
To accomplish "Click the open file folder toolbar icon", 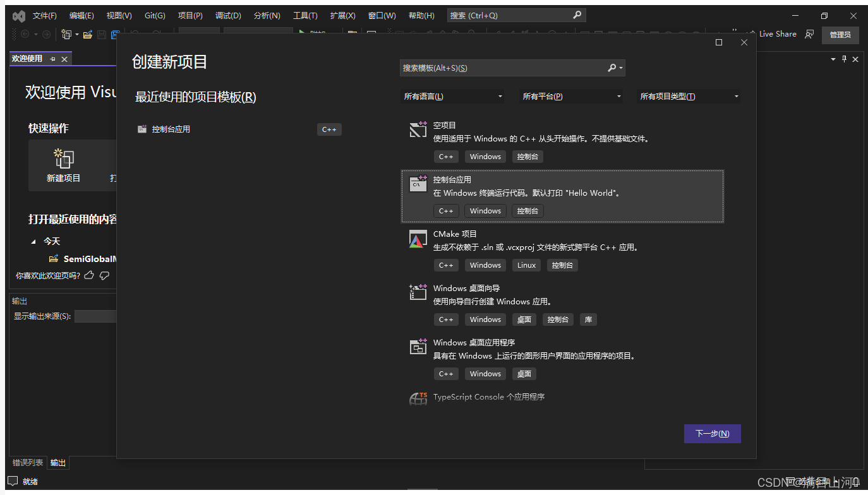I will (88, 34).
